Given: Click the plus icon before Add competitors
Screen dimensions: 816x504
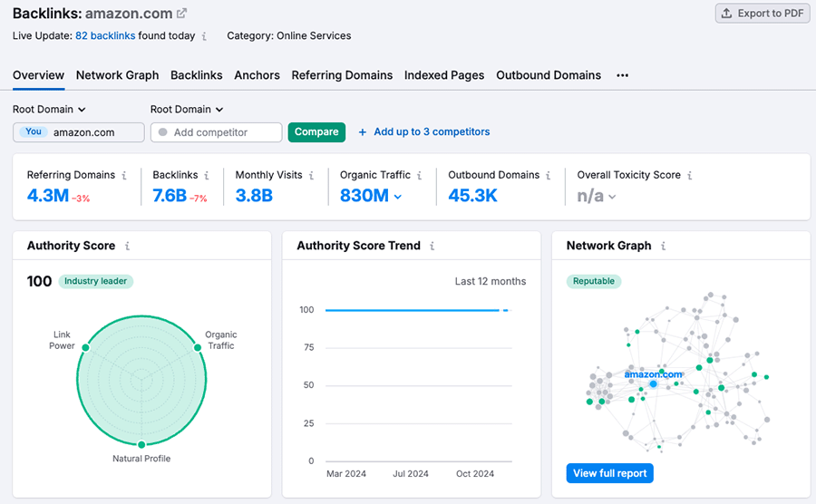Looking at the screenshot, I should [362, 132].
